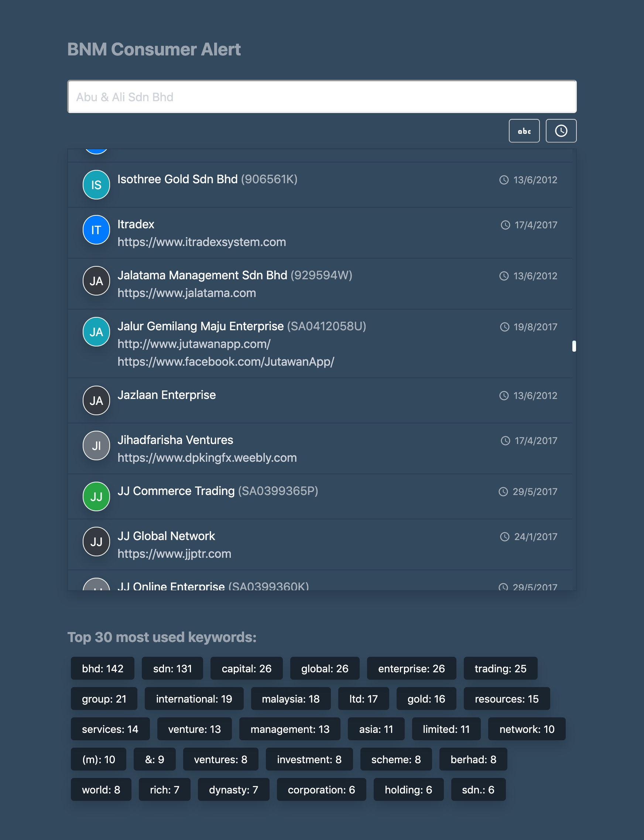Click keyword tag management: 13
This screenshot has height=840, width=644.
(290, 729)
